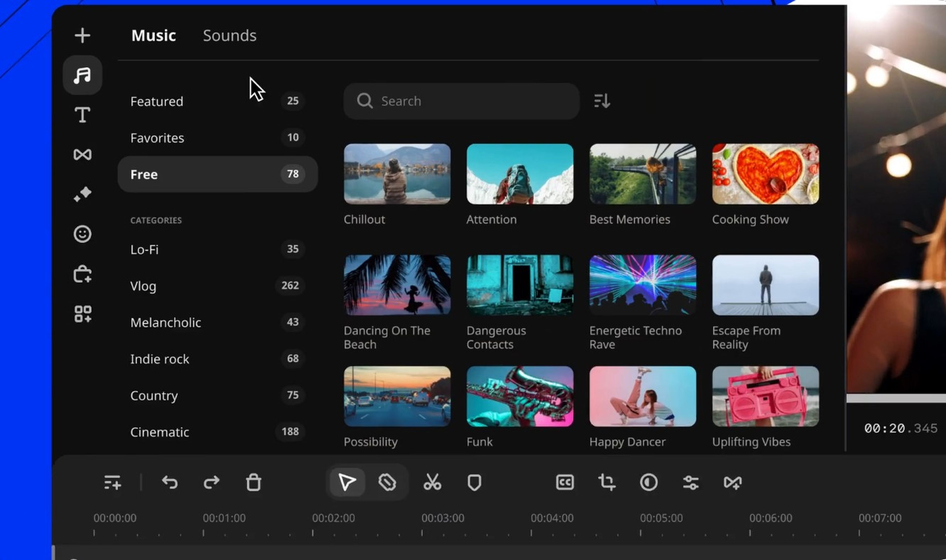Viewport: 946px width, 560px height.
Task: Open the Cinematic category
Action: coord(218,432)
